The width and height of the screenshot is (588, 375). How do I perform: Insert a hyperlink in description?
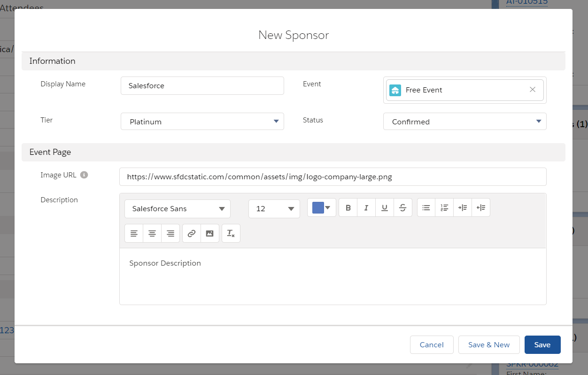(x=192, y=233)
